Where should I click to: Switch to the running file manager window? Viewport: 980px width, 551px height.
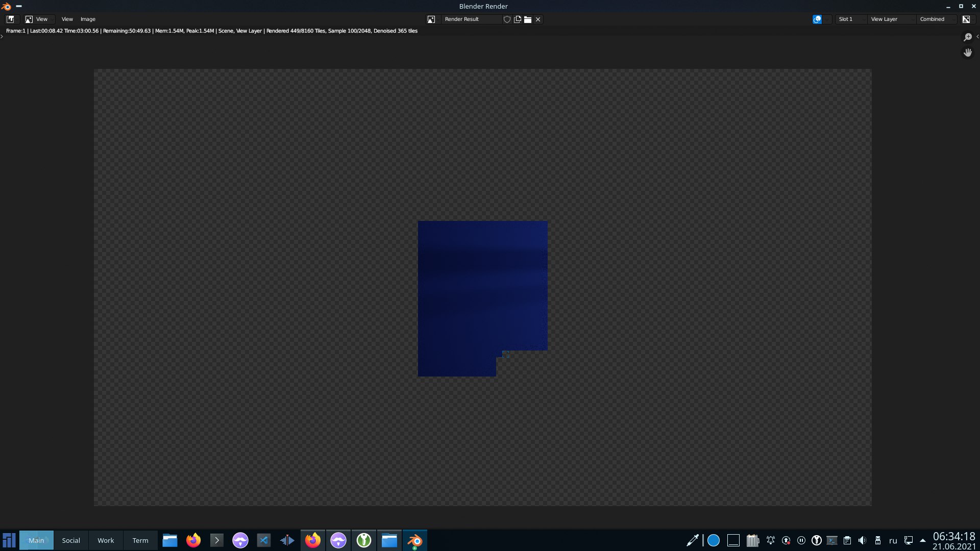(x=389, y=540)
